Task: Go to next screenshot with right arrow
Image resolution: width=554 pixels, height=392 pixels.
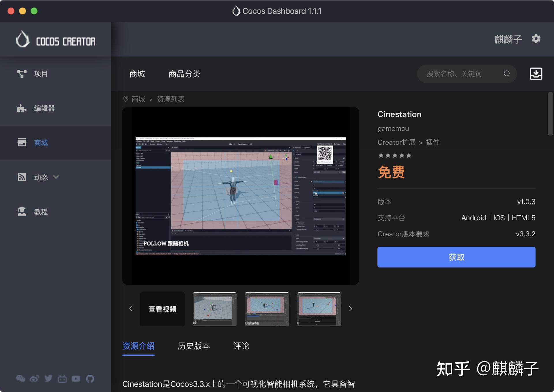Action: click(x=350, y=309)
